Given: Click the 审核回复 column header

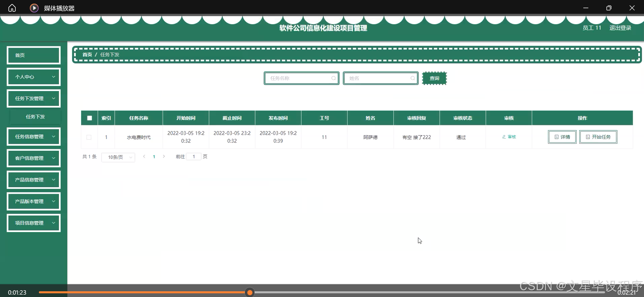Looking at the screenshot, I should pyautogui.click(x=417, y=118).
